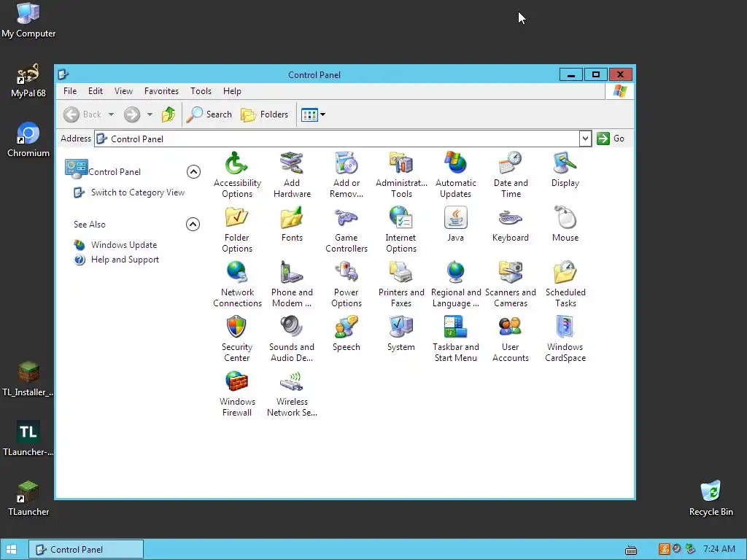Open the Help menu
This screenshot has height=560, width=747.
pos(232,91)
